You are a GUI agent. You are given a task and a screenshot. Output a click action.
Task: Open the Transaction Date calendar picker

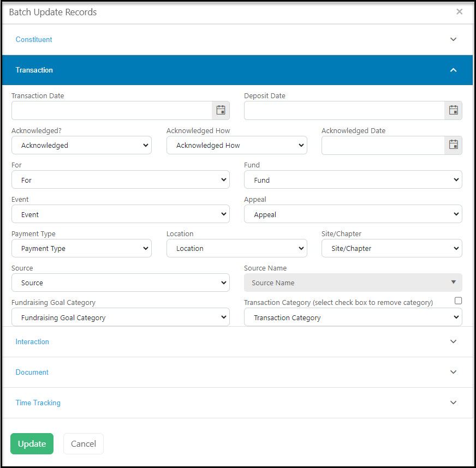(x=221, y=110)
